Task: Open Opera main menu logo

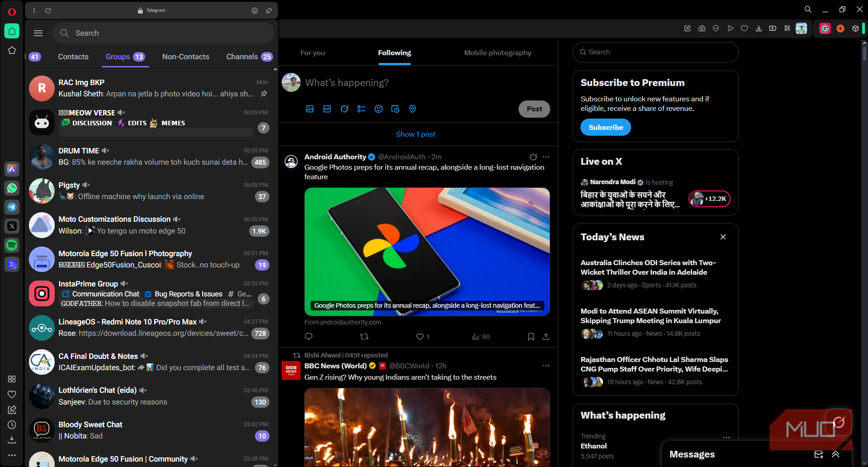Action: coord(12,12)
